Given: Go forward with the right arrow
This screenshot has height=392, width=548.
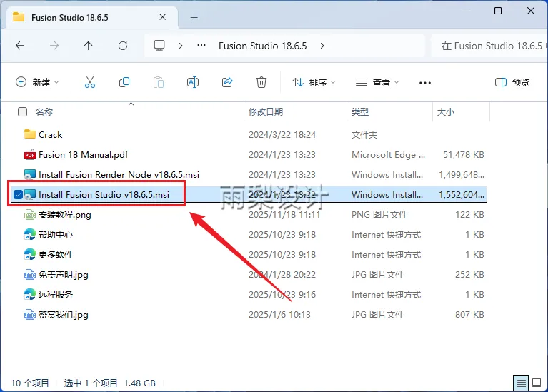Looking at the screenshot, I should tap(54, 46).
